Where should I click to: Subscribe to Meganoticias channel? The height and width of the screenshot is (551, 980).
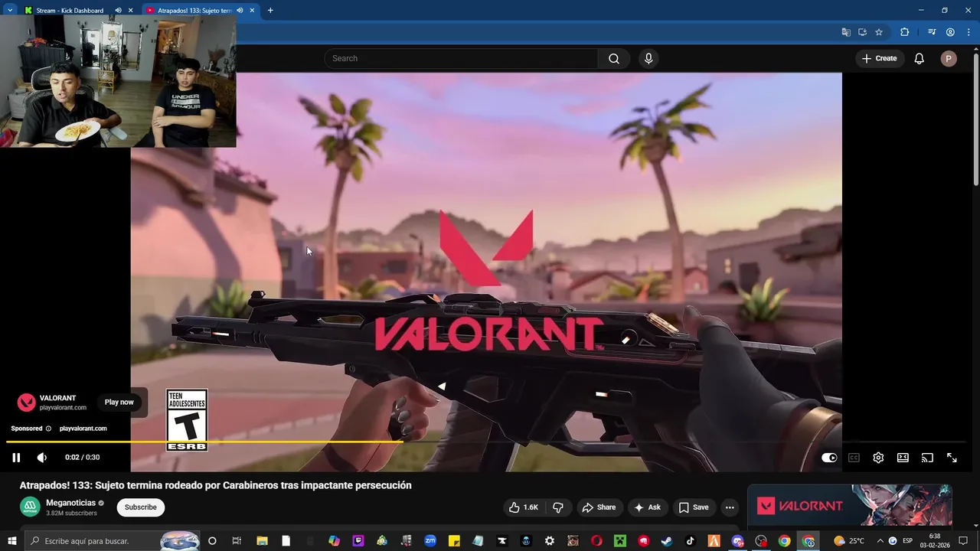click(x=141, y=507)
